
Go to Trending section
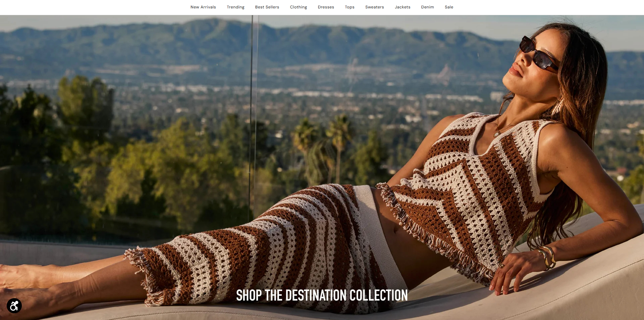(x=235, y=7)
